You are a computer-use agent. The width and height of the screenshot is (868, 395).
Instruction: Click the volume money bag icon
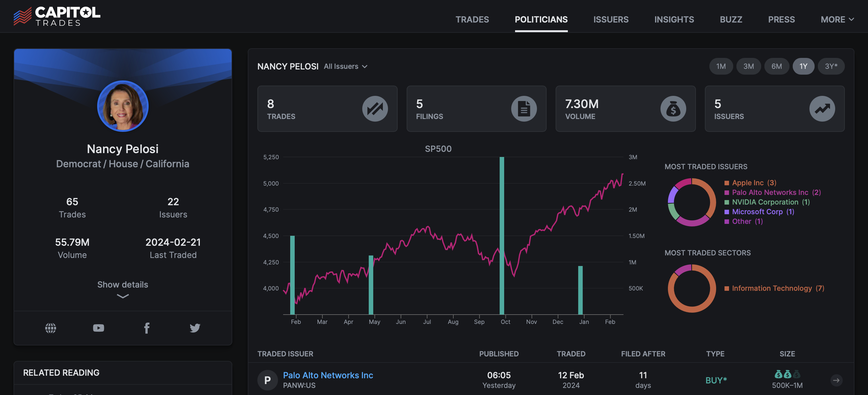pyautogui.click(x=673, y=108)
